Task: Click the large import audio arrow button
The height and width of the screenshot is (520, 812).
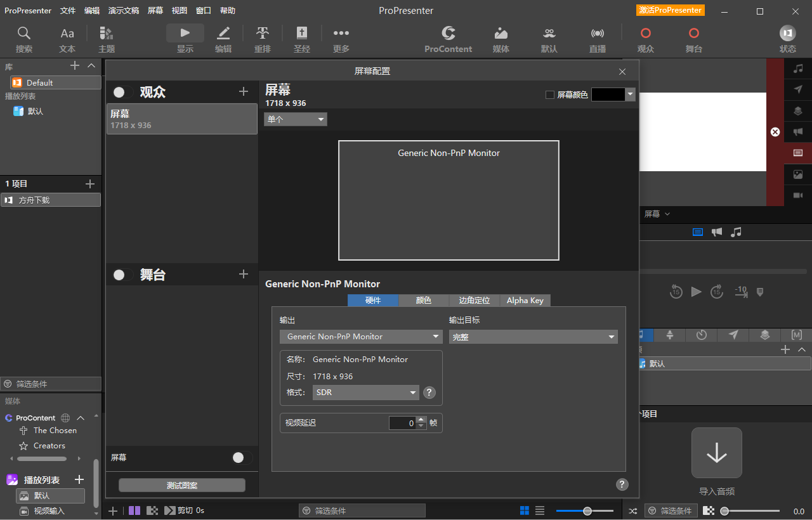Action: [717, 453]
